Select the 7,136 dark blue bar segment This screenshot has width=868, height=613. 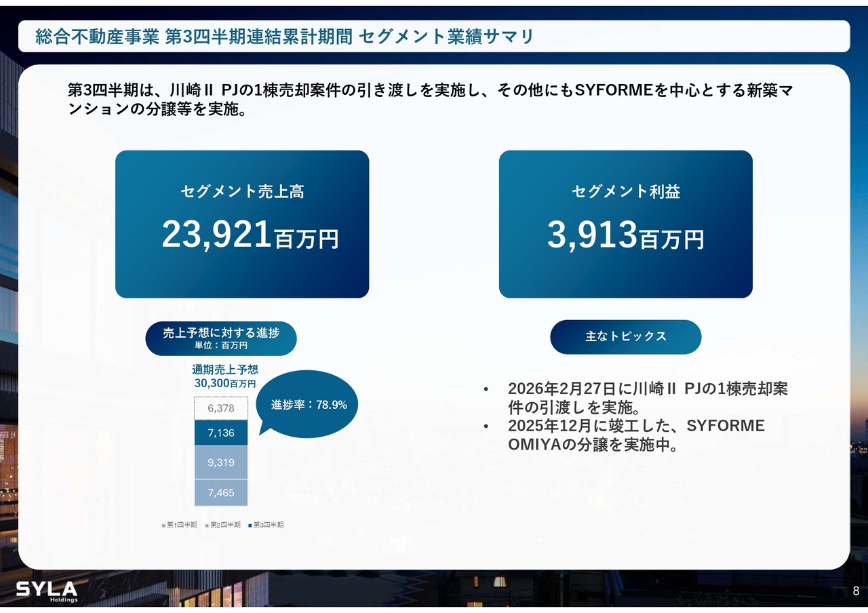point(221,433)
